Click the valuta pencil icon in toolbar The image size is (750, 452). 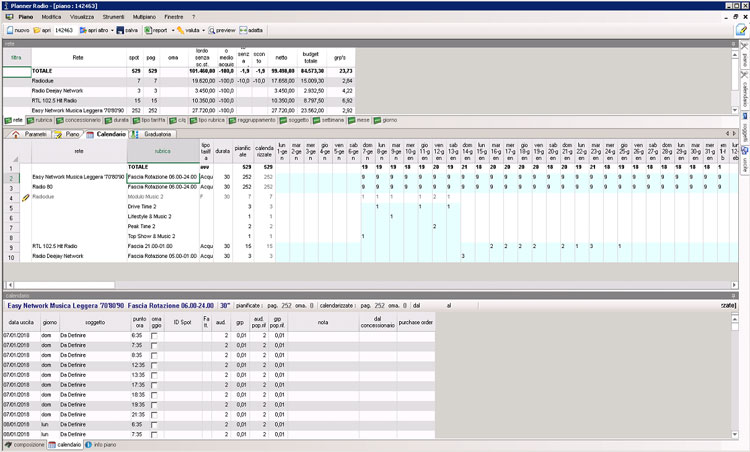pos(181,31)
